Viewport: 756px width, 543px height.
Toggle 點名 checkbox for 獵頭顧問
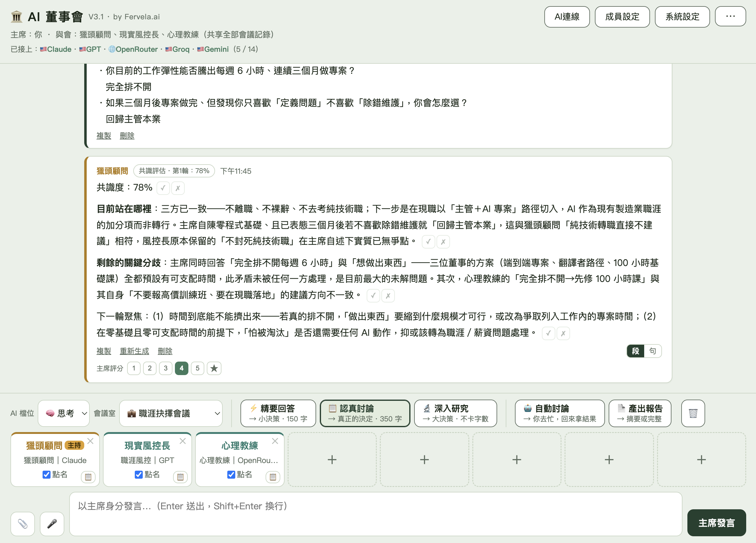coord(47,474)
